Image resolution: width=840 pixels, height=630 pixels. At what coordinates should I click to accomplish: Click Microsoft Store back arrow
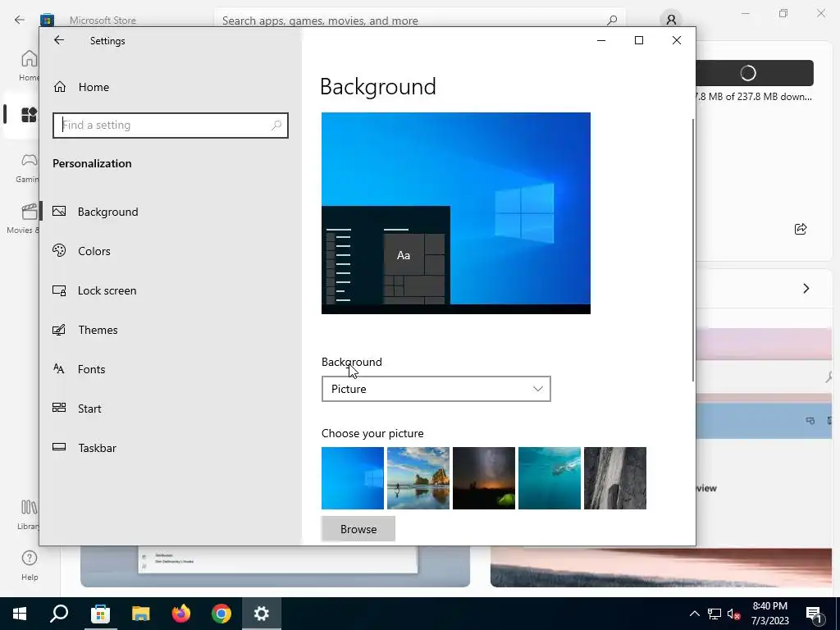pos(20,20)
